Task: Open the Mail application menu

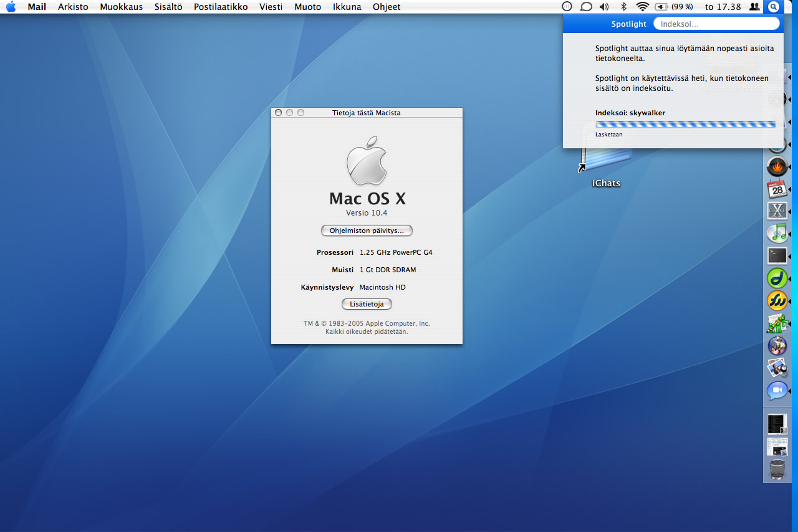Action: (37, 7)
